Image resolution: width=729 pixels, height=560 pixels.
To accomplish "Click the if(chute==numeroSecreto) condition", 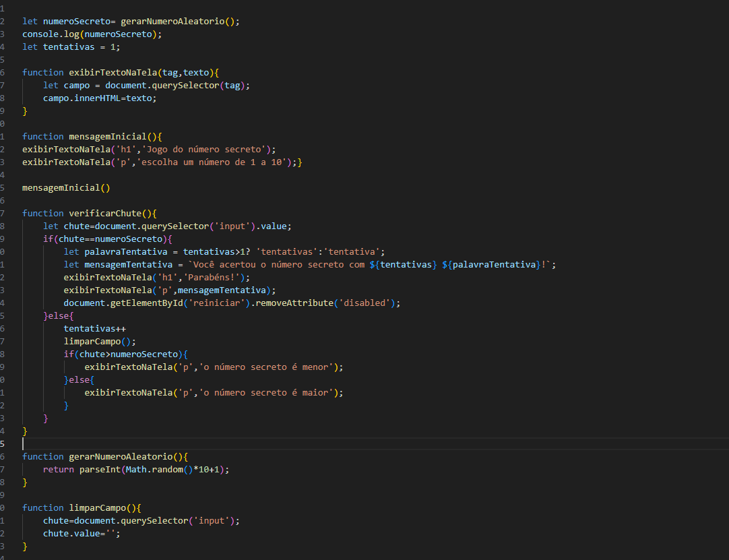I will [107, 239].
